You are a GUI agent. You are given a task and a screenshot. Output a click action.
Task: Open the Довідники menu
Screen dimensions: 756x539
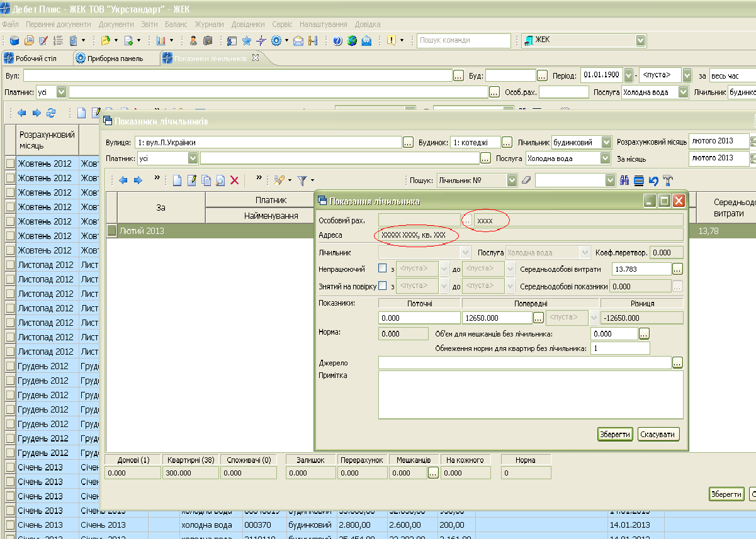pos(248,24)
